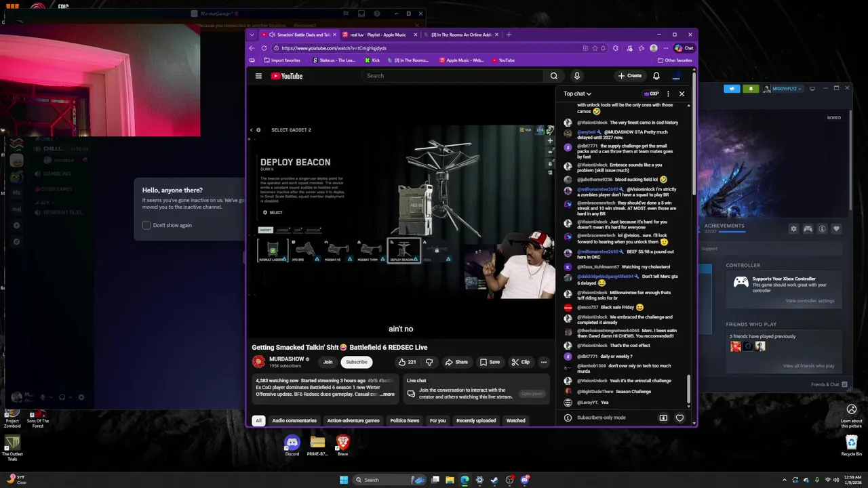Bookmark page with the star icon

click(x=595, y=48)
